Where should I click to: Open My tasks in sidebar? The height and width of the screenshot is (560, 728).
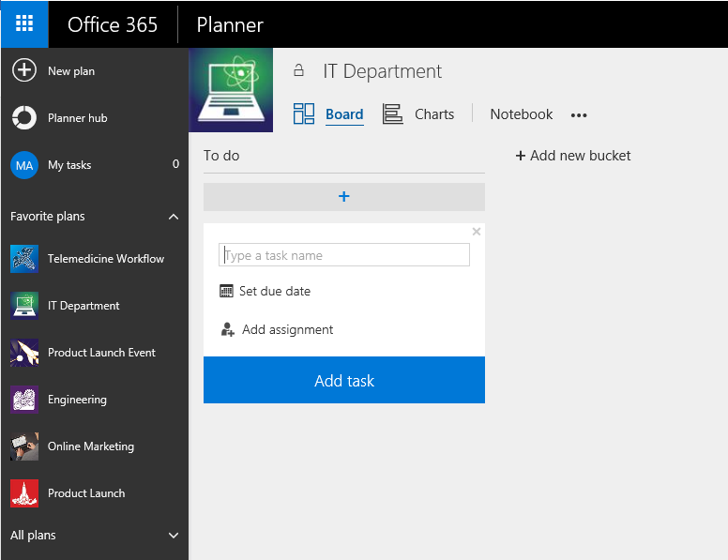pos(69,165)
